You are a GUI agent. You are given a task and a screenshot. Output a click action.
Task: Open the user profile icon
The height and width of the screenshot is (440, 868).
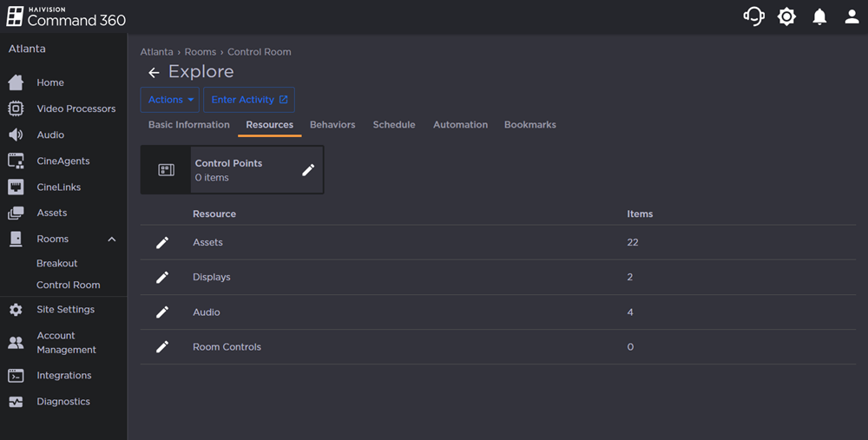[x=852, y=16]
